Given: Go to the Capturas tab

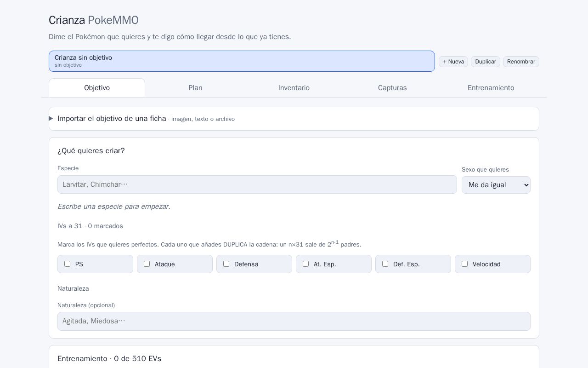Looking at the screenshot, I should click(x=392, y=88).
